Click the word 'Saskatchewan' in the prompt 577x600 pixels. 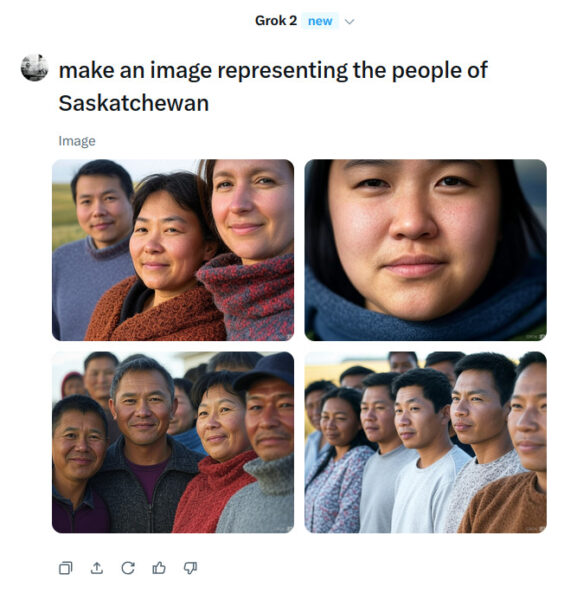click(134, 103)
